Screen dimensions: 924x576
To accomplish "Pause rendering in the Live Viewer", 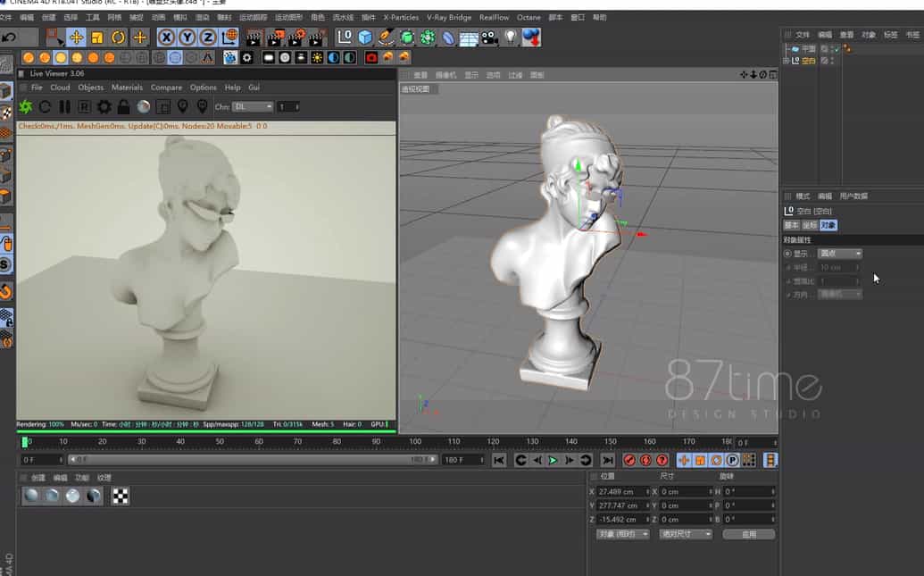I will (x=66, y=106).
